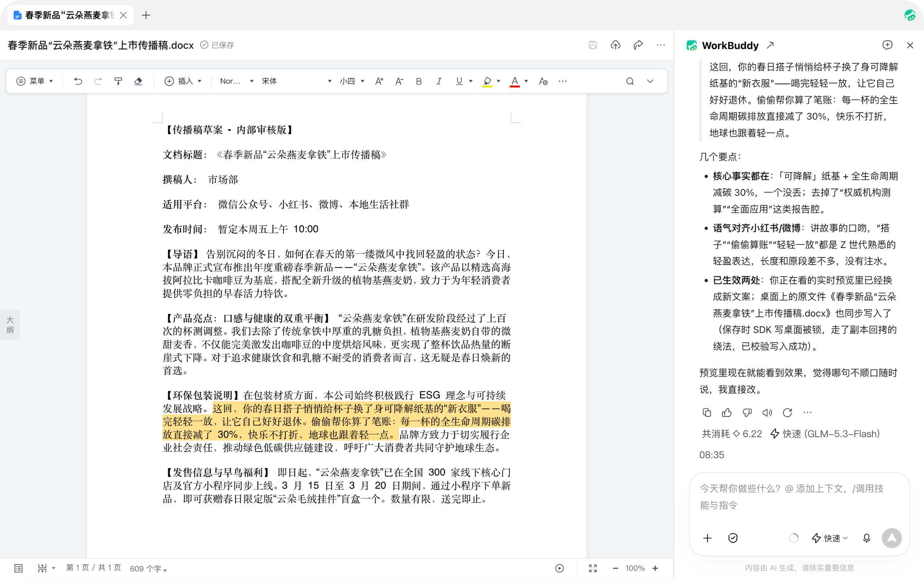Zoom in with plus button

(x=655, y=568)
